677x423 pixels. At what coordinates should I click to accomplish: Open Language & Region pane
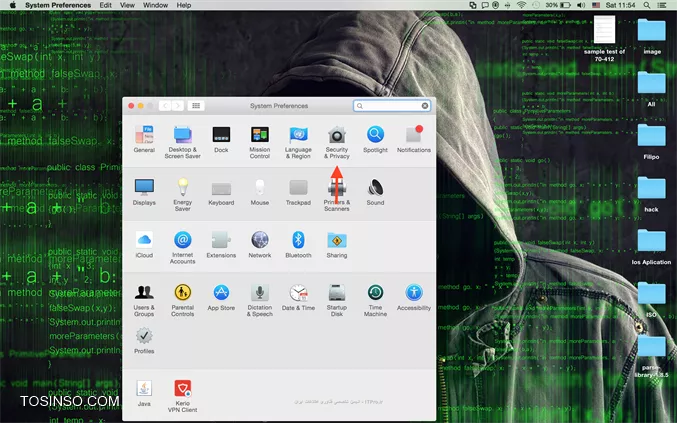(298, 142)
